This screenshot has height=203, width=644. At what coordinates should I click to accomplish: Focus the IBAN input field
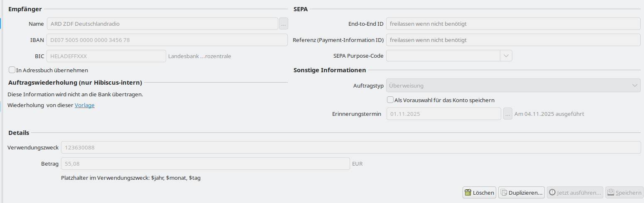point(167,40)
